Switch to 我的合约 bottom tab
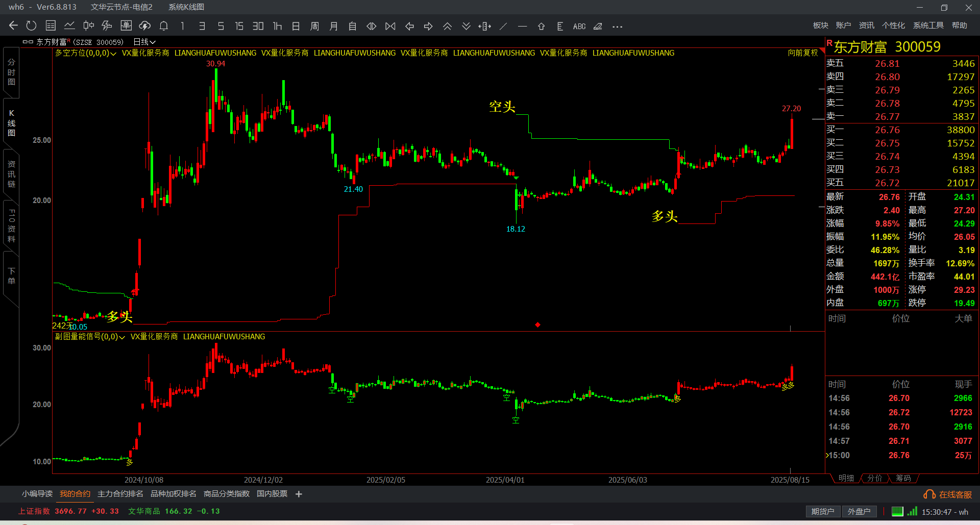This screenshot has height=525, width=980. [75, 494]
